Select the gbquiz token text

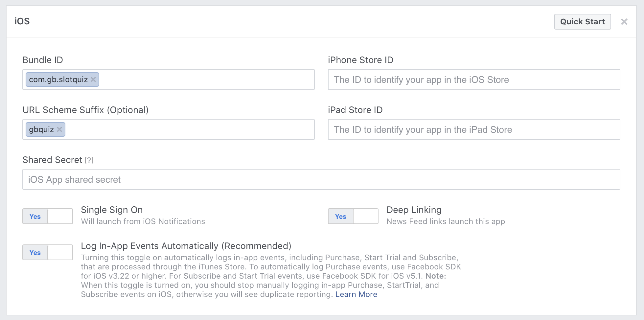tap(41, 129)
